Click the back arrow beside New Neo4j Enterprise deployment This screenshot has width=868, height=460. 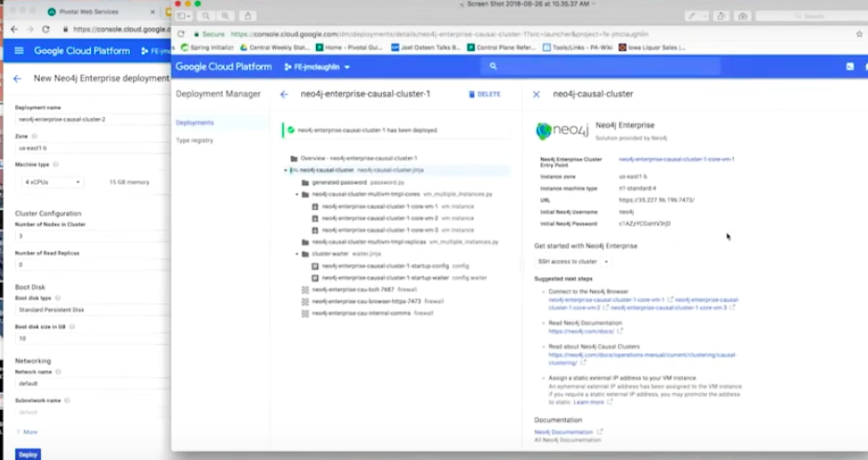coord(17,79)
